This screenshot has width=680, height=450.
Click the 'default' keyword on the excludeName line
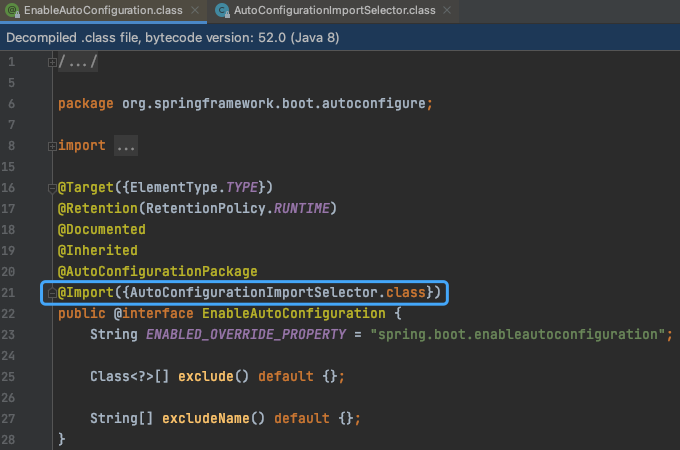pos(302,418)
